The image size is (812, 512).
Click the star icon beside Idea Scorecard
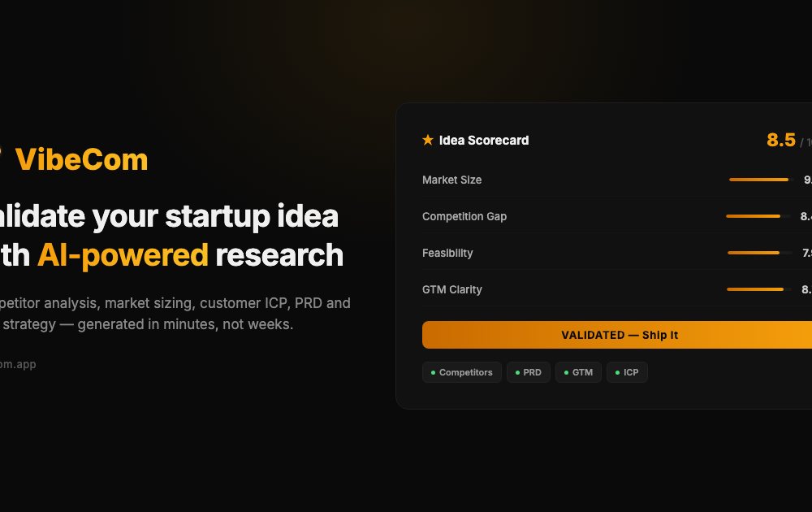tap(428, 140)
